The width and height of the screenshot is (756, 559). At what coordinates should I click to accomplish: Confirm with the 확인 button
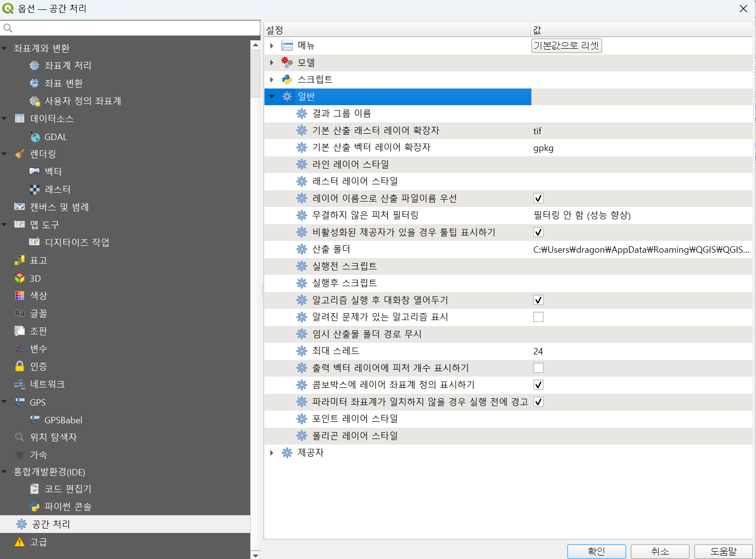tap(596, 551)
